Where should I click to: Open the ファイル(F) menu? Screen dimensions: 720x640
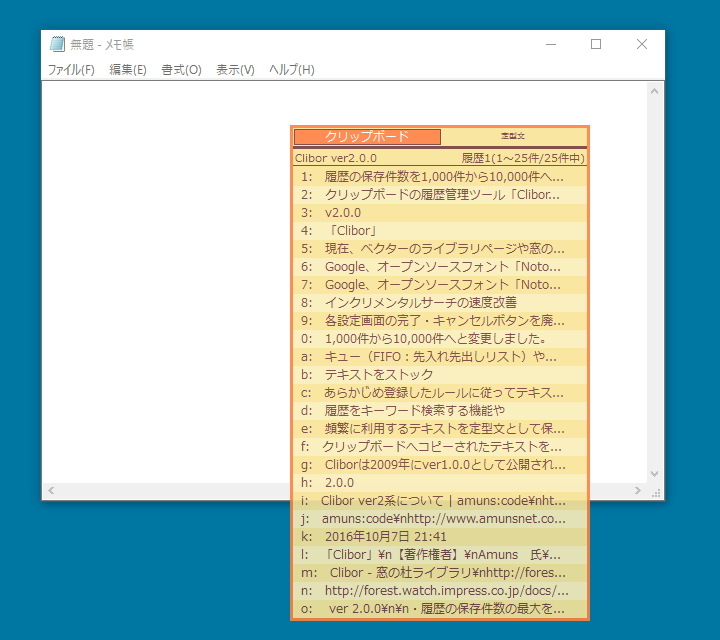click(x=71, y=70)
